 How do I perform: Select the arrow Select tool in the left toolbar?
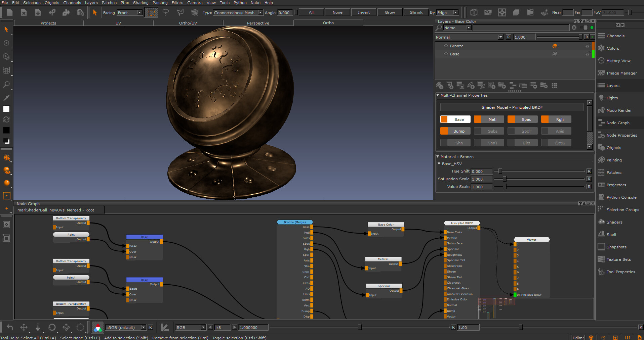(6, 30)
